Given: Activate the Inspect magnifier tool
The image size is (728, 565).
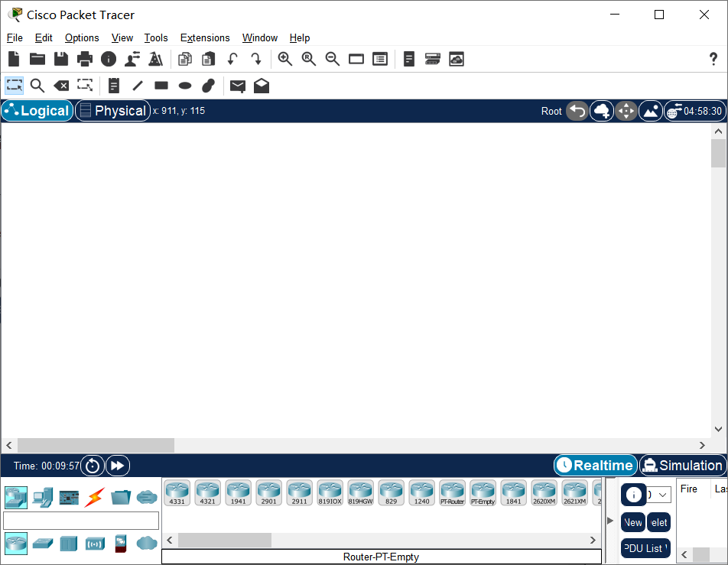Looking at the screenshot, I should [x=37, y=86].
